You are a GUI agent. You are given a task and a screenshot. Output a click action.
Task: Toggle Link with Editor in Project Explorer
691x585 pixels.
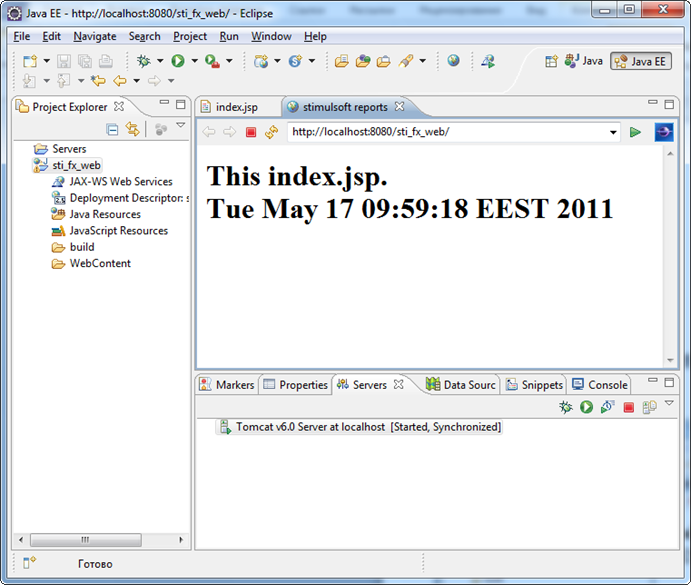[132, 129]
